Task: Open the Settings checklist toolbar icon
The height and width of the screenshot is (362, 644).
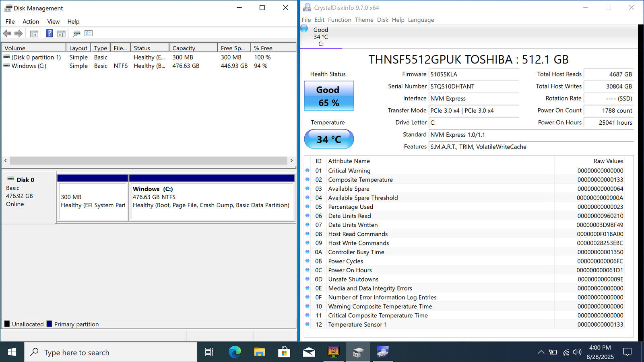Action: pyautogui.click(x=89, y=33)
